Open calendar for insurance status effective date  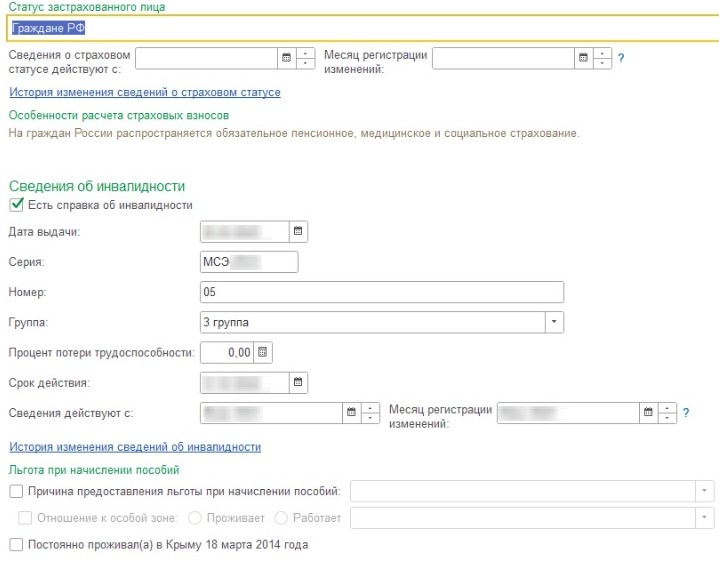pos(287,58)
